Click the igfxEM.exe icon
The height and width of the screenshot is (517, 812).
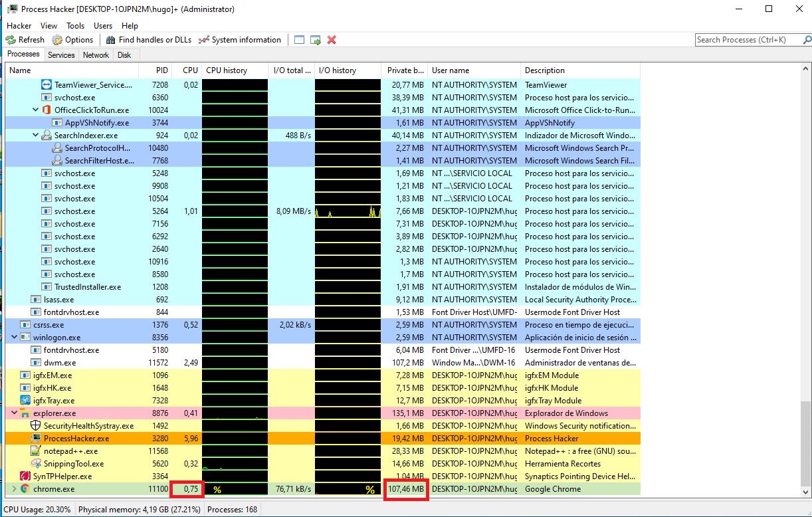click(x=25, y=375)
